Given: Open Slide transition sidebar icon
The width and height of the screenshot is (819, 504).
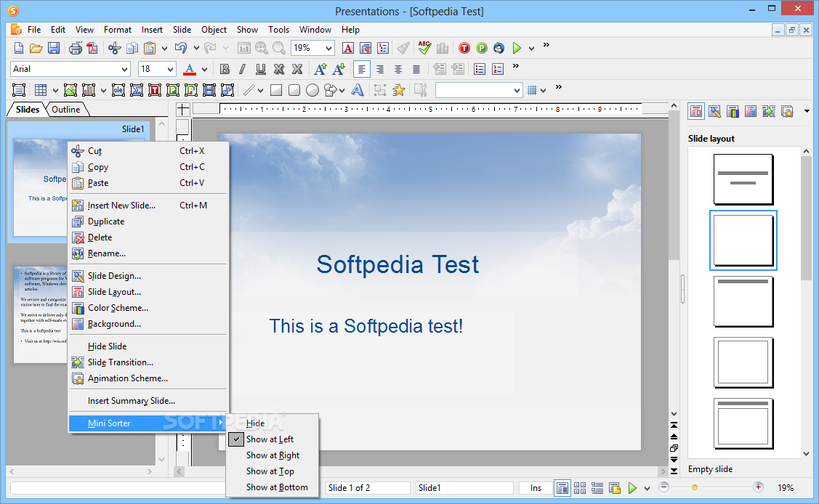Looking at the screenshot, I should (768, 110).
